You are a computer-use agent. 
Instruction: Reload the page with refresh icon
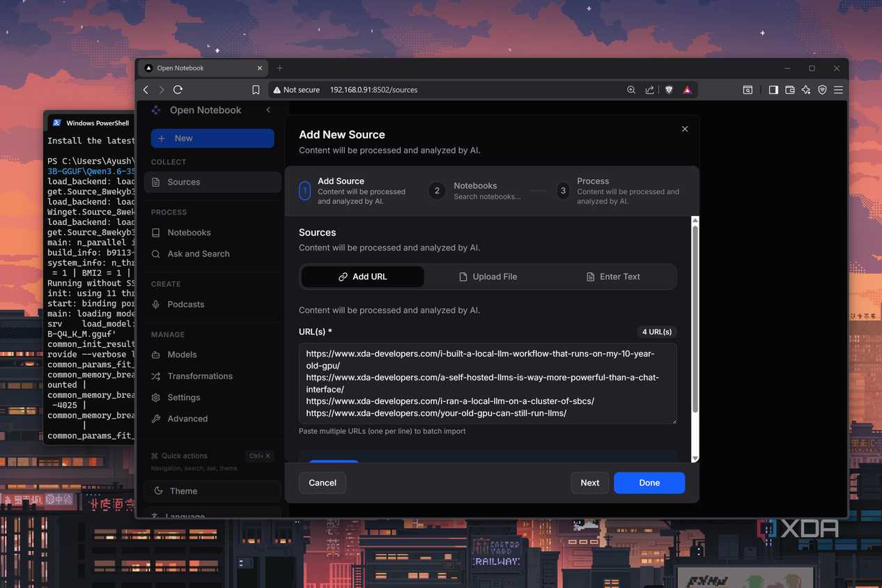click(178, 90)
